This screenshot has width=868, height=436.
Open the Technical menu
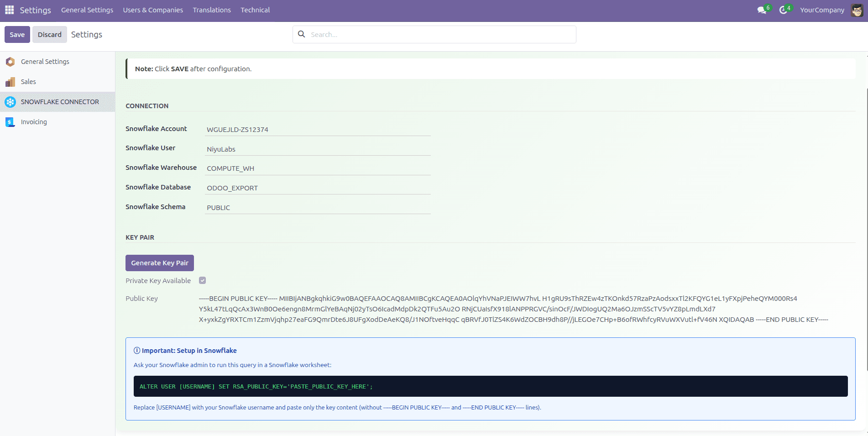(255, 10)
